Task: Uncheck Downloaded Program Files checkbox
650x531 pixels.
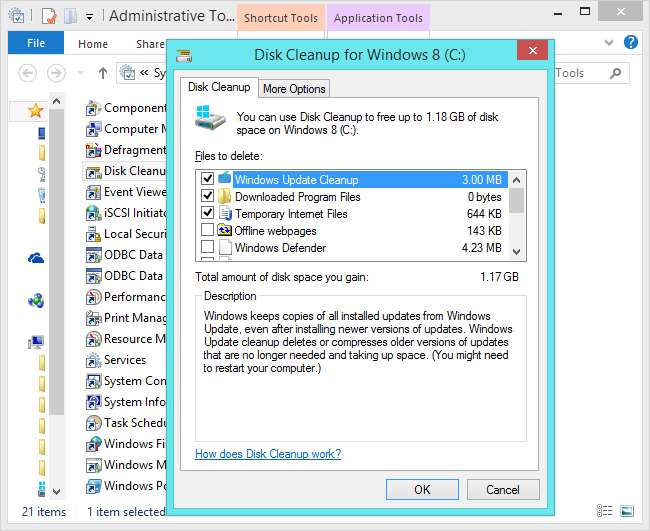Action: point(207,196)
